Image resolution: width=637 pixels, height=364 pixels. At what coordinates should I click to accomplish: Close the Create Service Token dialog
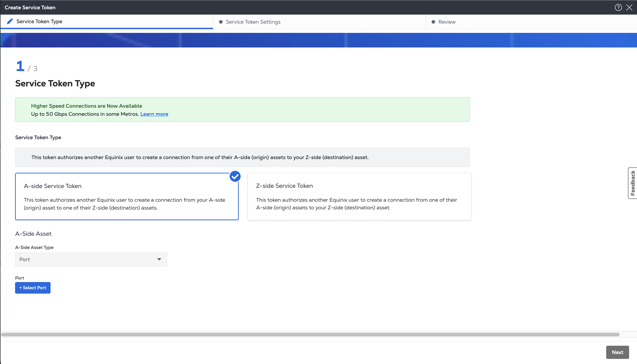(x=629, y=7)
